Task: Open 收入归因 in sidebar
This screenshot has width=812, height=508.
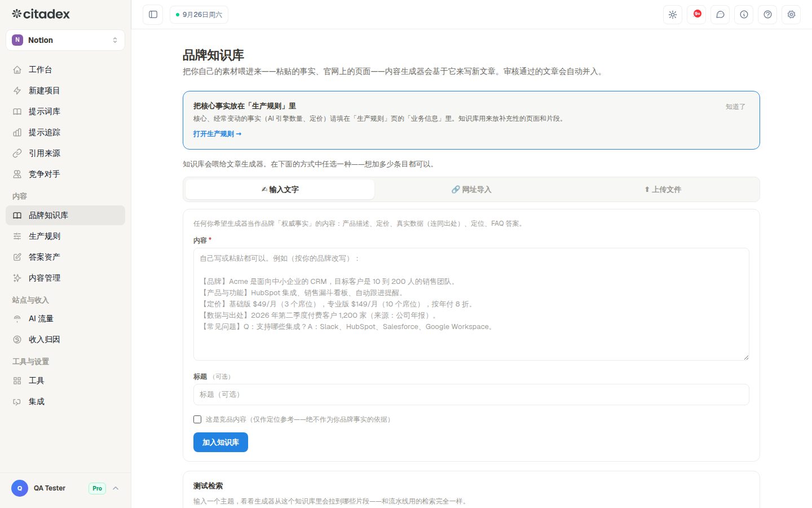Action: [x=65, y=339]
